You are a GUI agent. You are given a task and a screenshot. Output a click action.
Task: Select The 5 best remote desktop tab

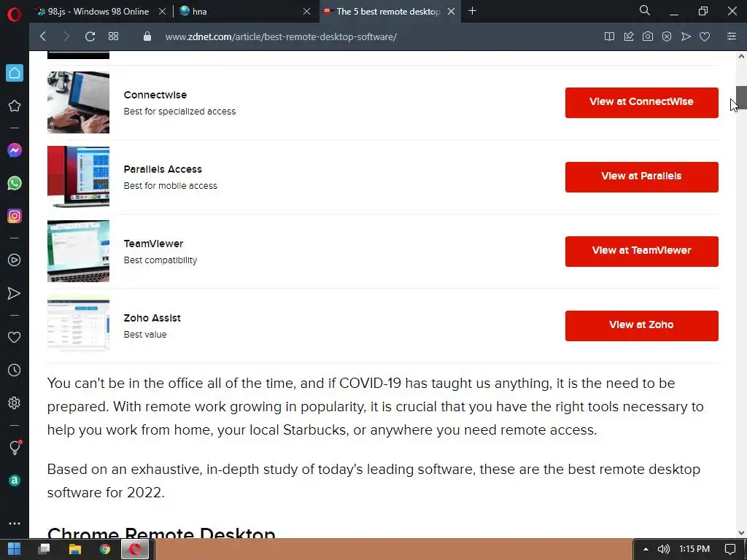coord(388,12)
